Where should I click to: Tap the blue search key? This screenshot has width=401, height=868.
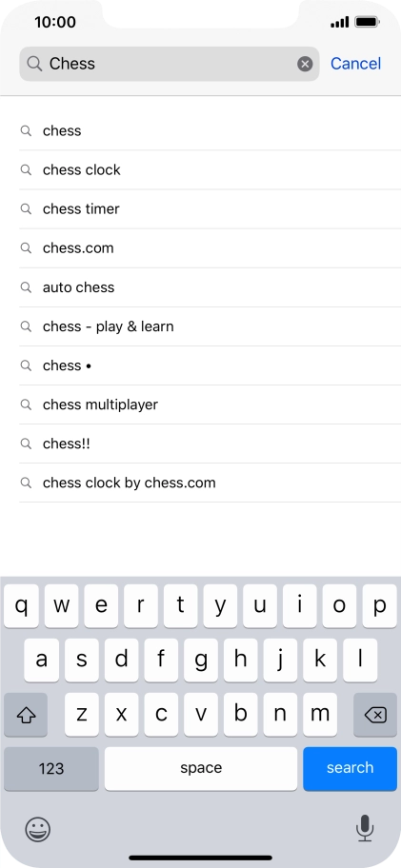[x=351, y=768]
